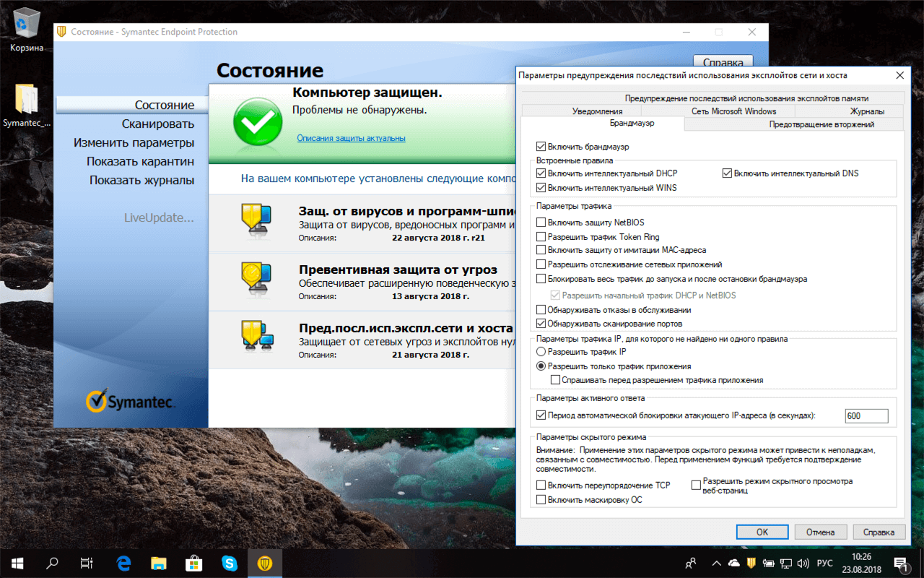Open Skype from the taskbar
924x578 pixels.
(x=230, y=563)
